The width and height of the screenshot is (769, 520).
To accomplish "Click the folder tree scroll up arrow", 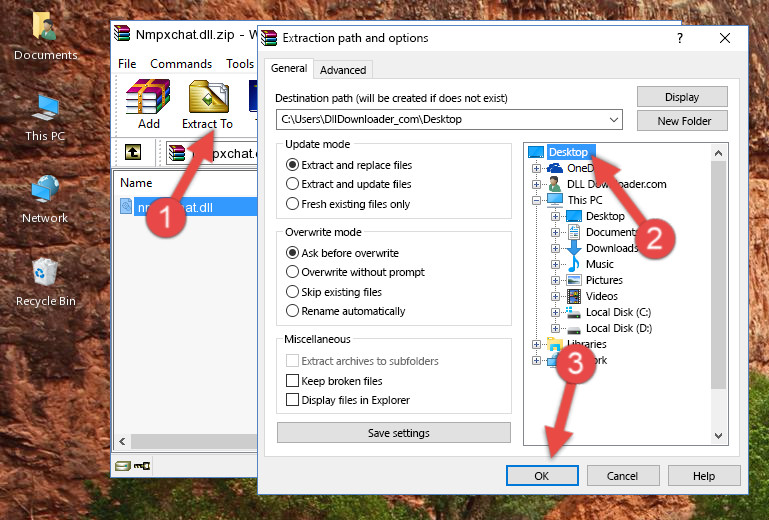I will click(x=718, y=153).
